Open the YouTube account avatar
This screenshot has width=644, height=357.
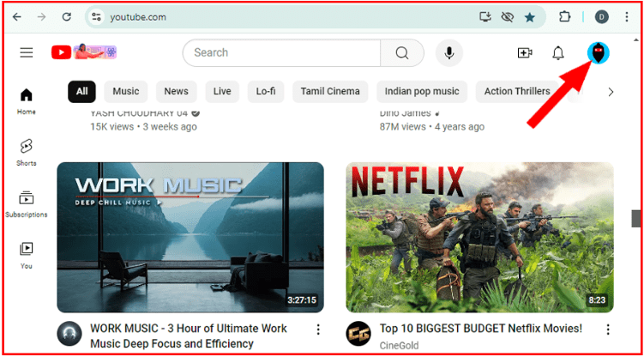pyautogui.click(x=598, y=52)
